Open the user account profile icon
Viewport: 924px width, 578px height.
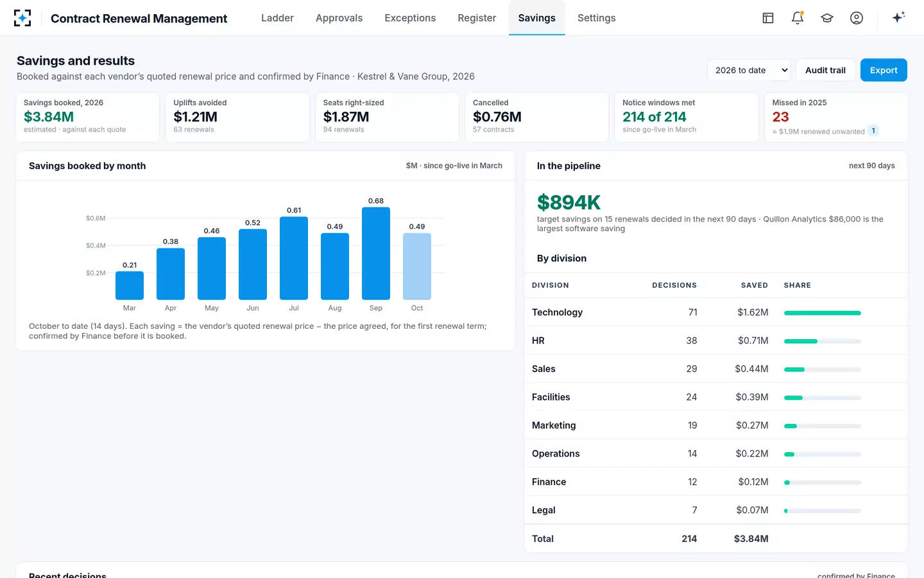coord(857,18)
